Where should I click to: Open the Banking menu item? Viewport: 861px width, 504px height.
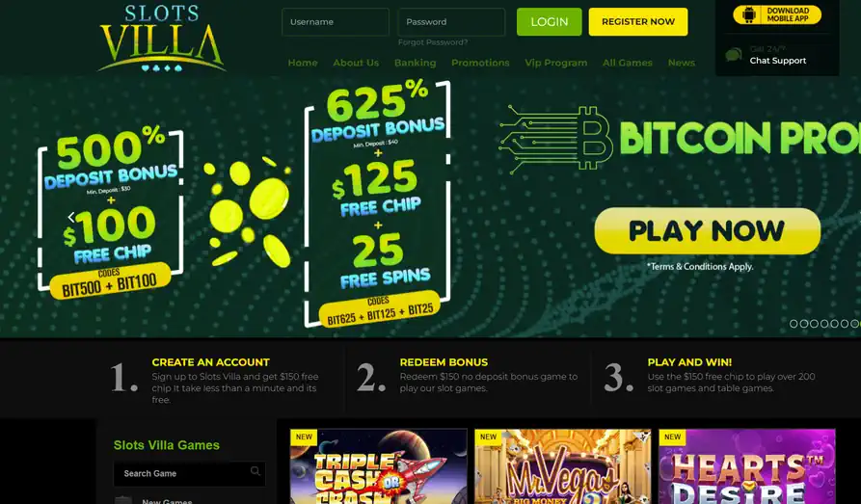coord(416,63)
